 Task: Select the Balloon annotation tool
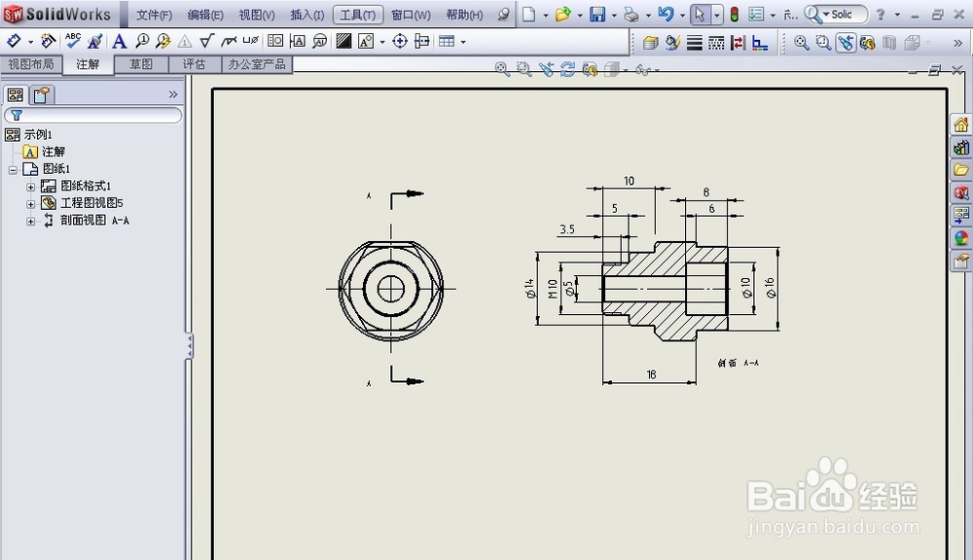[x=144, y=41]
